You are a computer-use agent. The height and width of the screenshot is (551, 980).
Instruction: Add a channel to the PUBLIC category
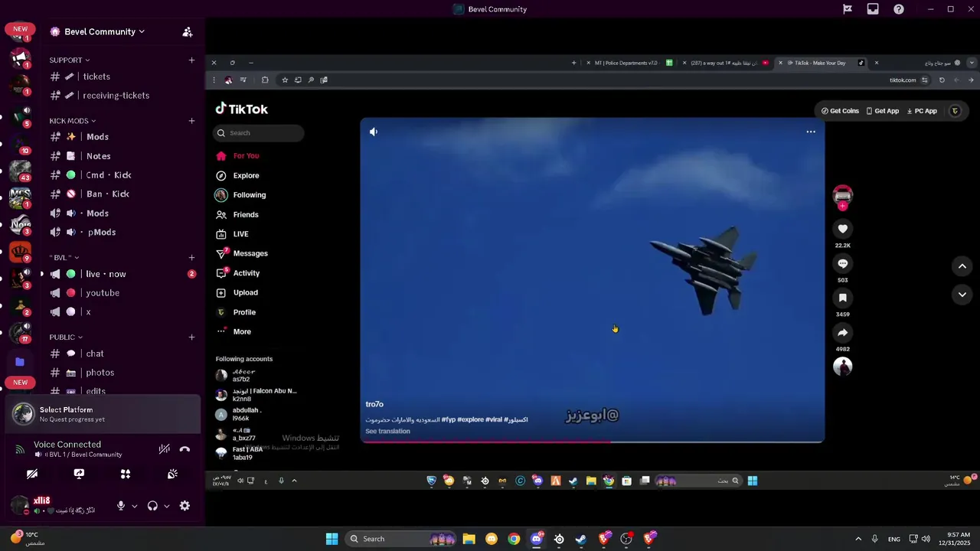[191, 337]
